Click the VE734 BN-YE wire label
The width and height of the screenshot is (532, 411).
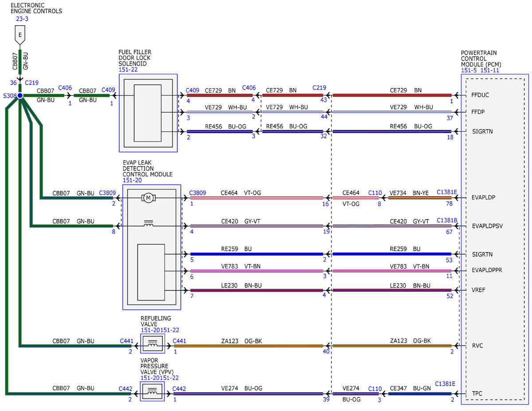pos(410,192)
